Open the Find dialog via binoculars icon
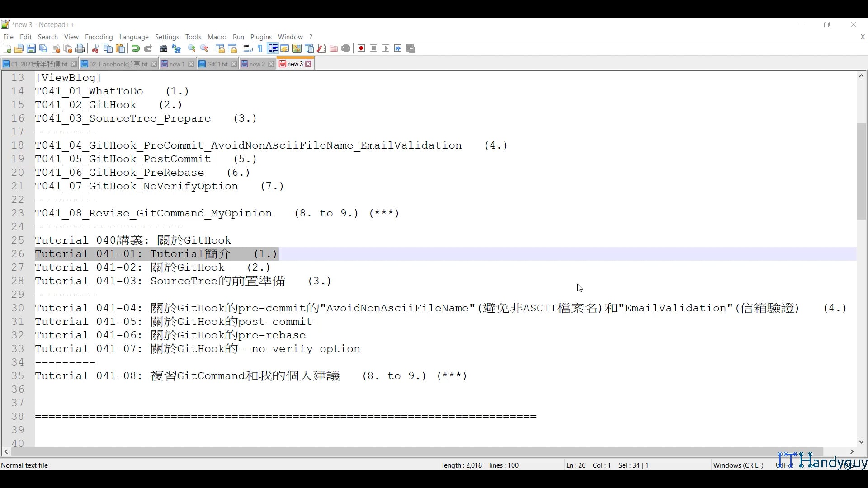 [164, 48]
